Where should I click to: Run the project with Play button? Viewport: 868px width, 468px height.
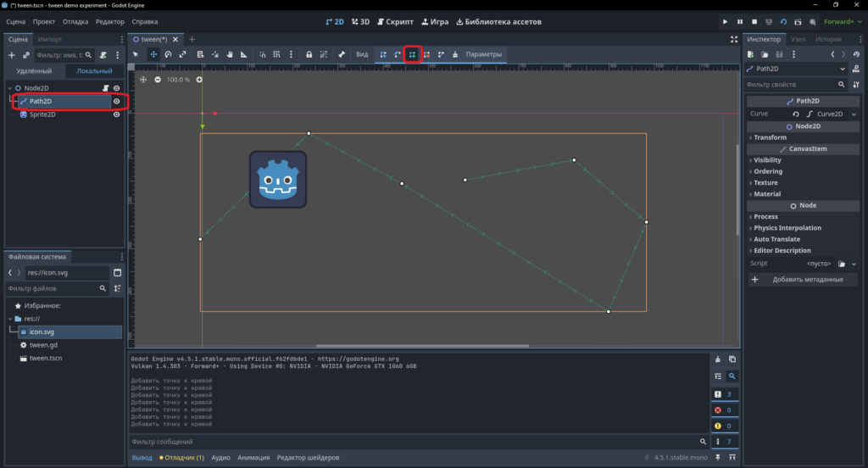(726, 21)
